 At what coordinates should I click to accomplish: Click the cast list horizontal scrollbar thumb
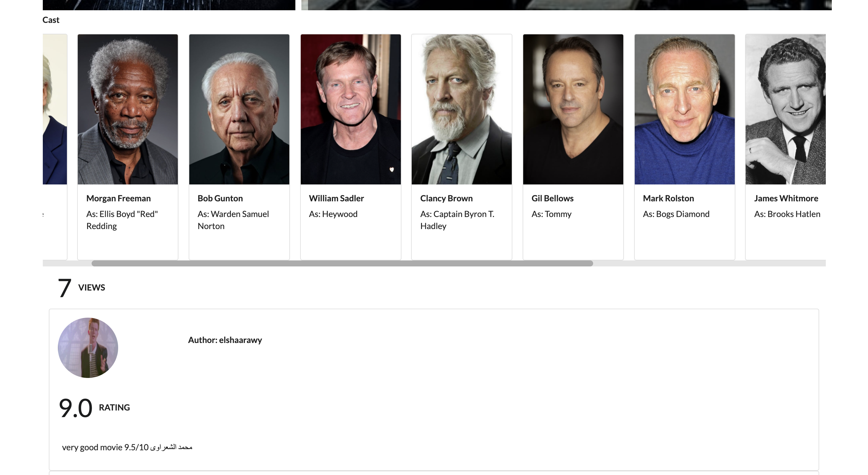[x=342, y=263]
